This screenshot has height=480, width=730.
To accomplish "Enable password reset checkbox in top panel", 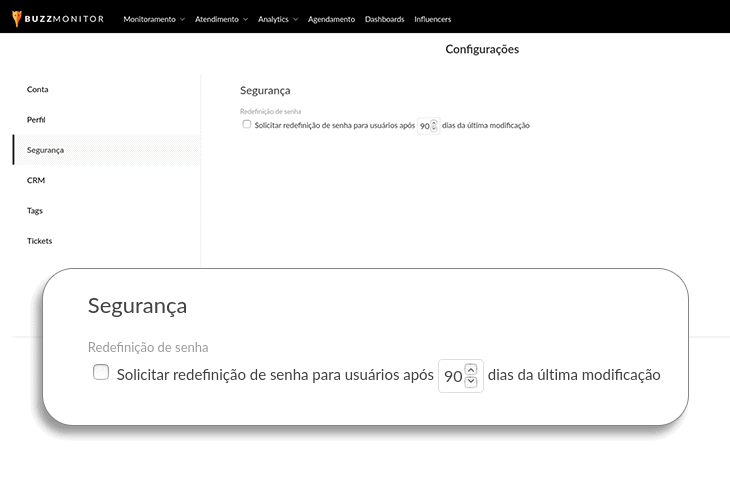I will pyautogui.click(x=247, y=125).
